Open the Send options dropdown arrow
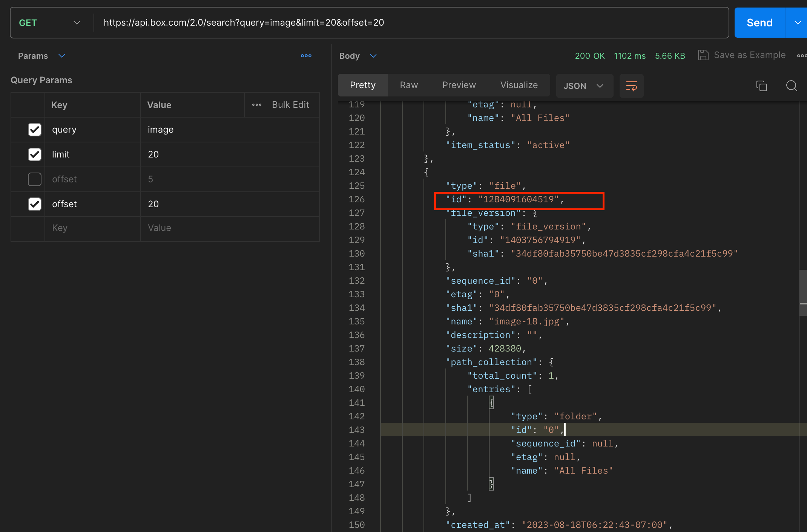The image size is (807, 532). [x=797, y=23]
